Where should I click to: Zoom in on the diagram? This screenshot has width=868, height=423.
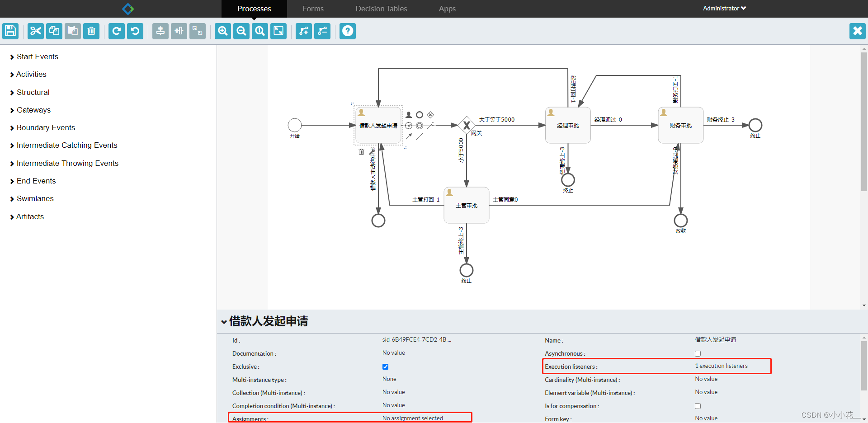click(222, 31)
